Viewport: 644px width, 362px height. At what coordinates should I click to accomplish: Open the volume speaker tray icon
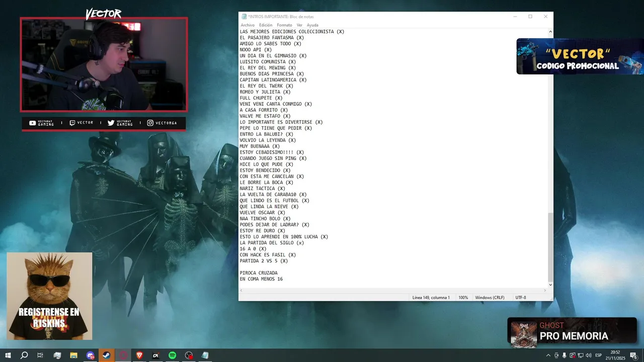click(x=589, y=355)
